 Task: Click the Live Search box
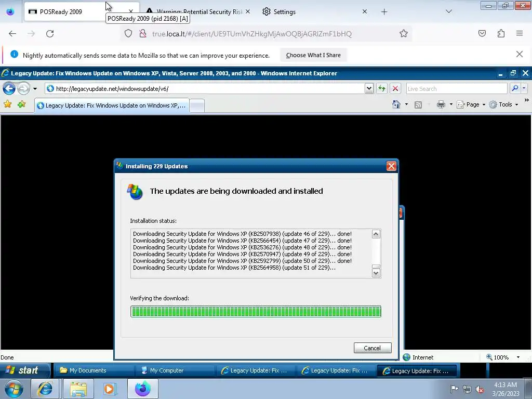(x=456, y=89)
